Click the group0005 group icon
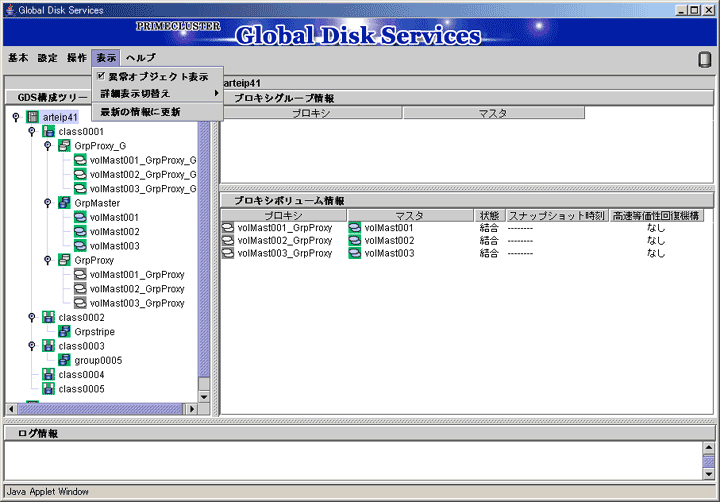 [64, 360]
